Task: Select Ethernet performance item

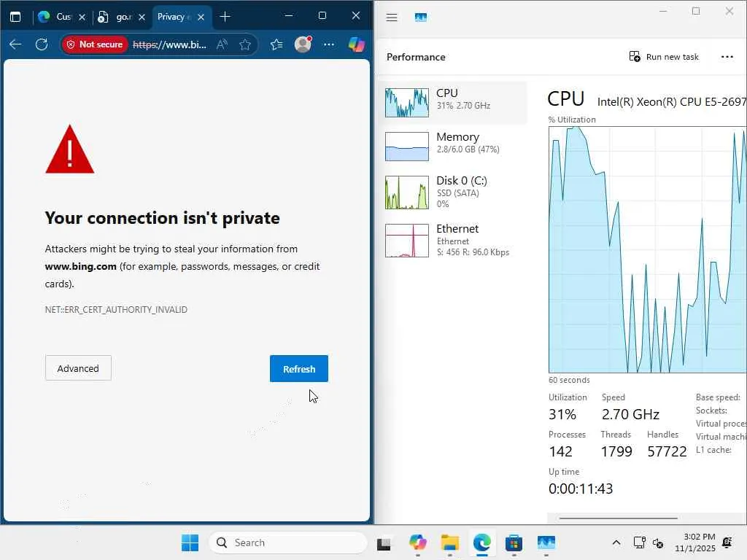Action: (x=453, y=240)
